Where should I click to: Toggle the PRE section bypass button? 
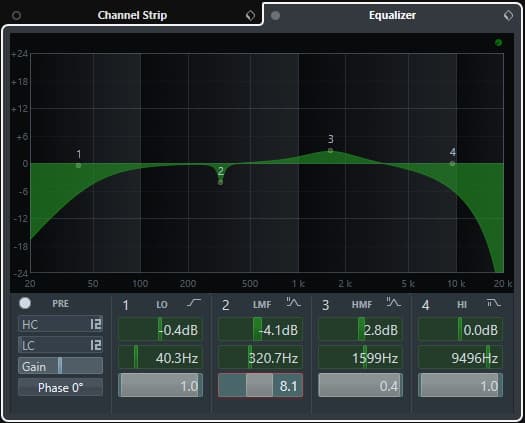(25, 303)
